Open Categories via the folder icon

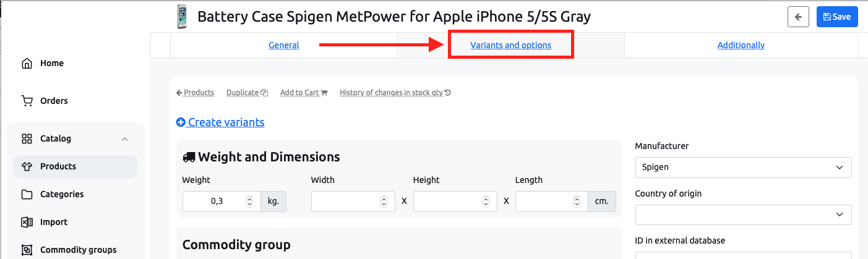click(x=27, y=194)
